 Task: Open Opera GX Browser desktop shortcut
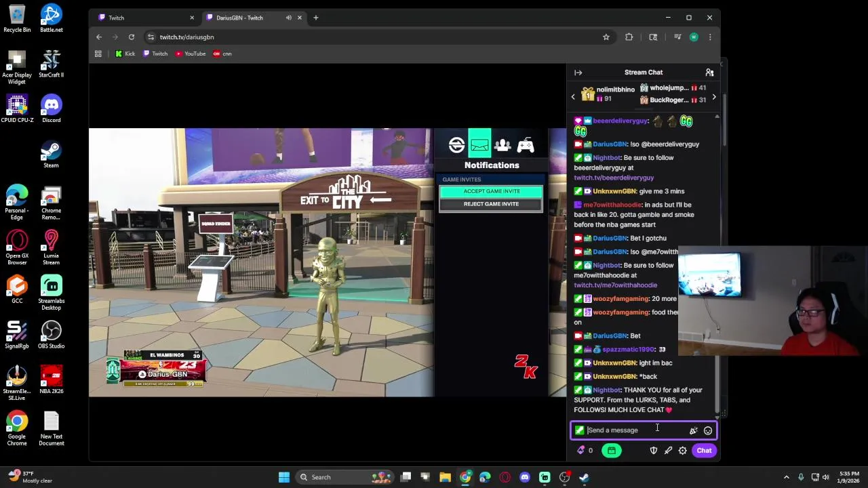[x=17, y=247]
